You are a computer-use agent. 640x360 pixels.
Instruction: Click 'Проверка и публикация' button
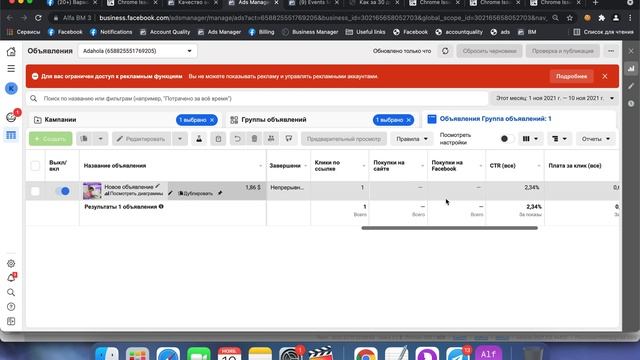point(562,51)
